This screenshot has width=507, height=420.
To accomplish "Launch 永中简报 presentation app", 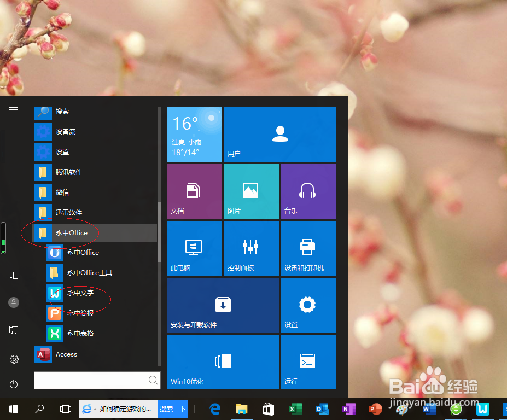I will pyautogui.click(x=101, y=313).
